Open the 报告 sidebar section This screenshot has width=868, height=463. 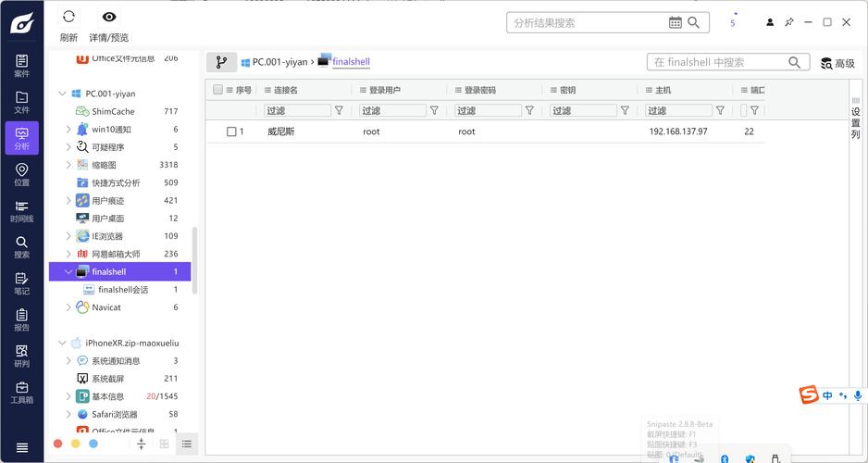pyautogui.click(x=21, y=320)
